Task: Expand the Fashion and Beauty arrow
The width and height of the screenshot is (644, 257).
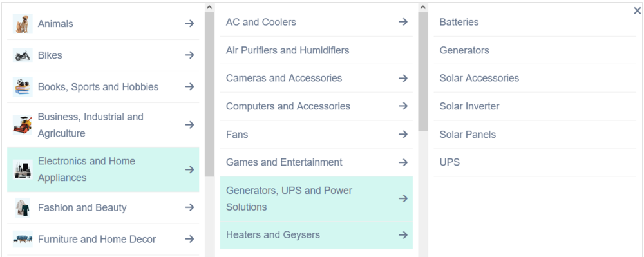Action: click(x=189, y=207)
